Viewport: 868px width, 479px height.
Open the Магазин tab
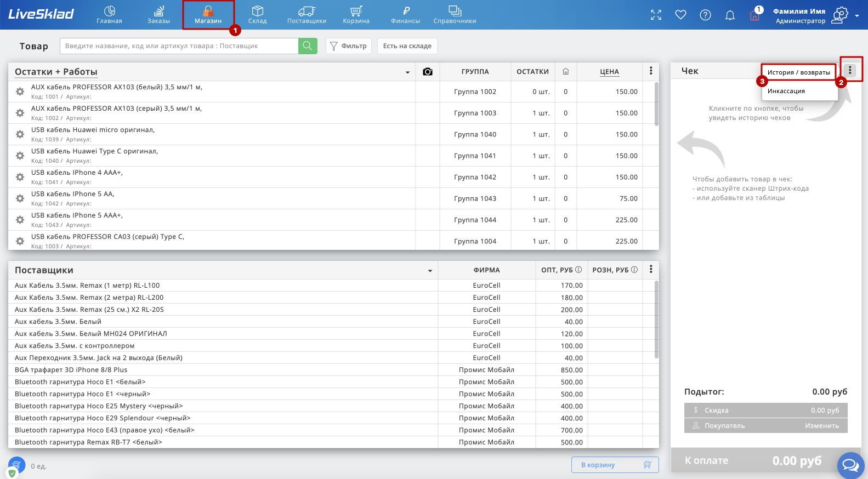[x=208, y=15]
